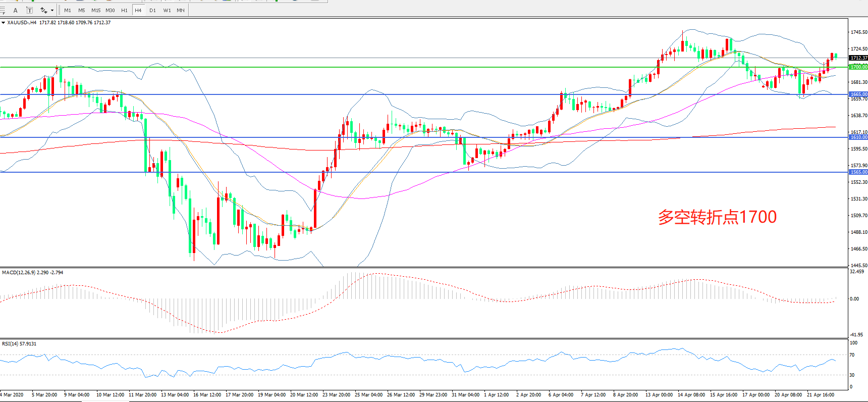This screenshot has width=868, height=402.
Task: Click the blue 1665.00 price level label
Action: pos(858,94)
